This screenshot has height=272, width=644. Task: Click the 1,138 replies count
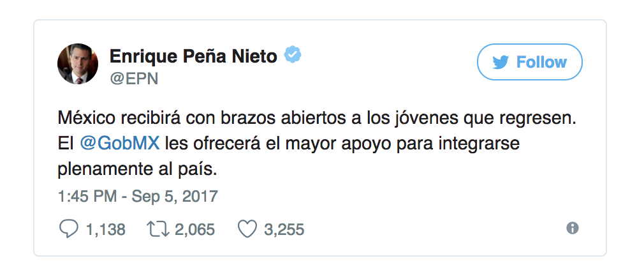pos(105,229)
